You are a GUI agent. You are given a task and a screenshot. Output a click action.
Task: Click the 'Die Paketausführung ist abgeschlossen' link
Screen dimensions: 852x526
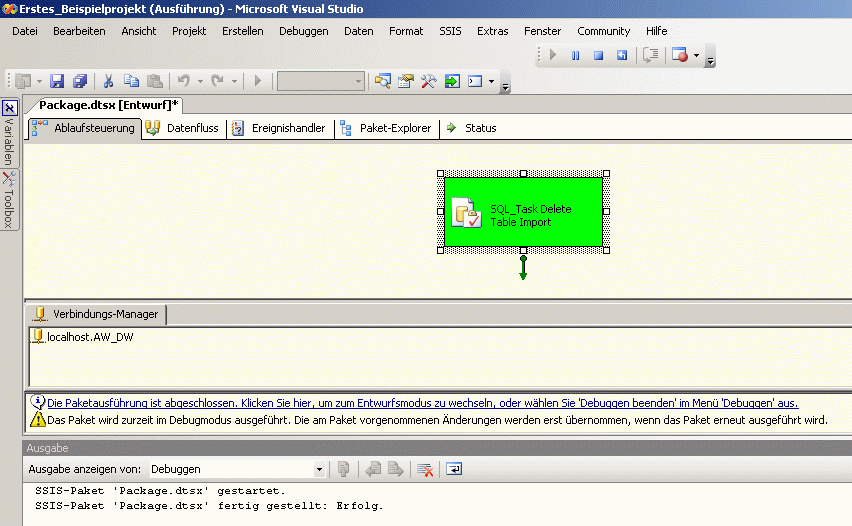point(423,403)
